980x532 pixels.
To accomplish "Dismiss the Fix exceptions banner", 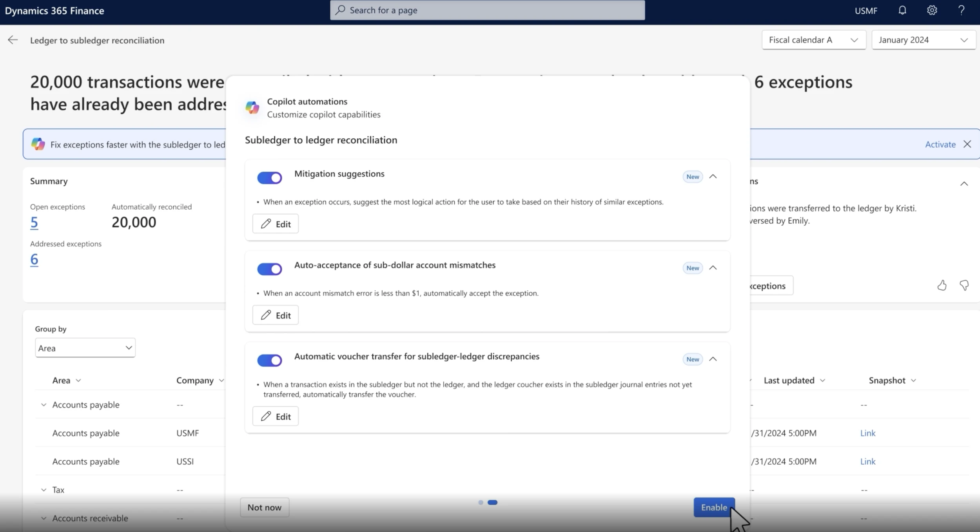I will [967, 144].
